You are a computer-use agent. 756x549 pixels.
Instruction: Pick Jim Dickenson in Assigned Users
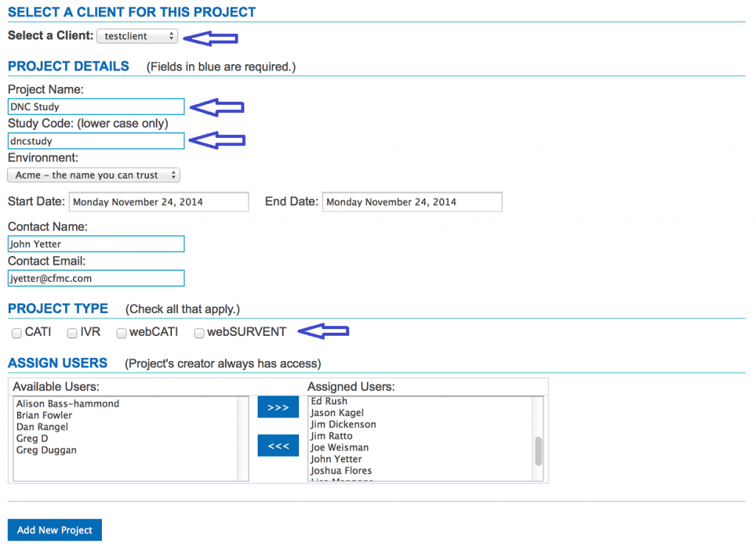click(343, 424)
